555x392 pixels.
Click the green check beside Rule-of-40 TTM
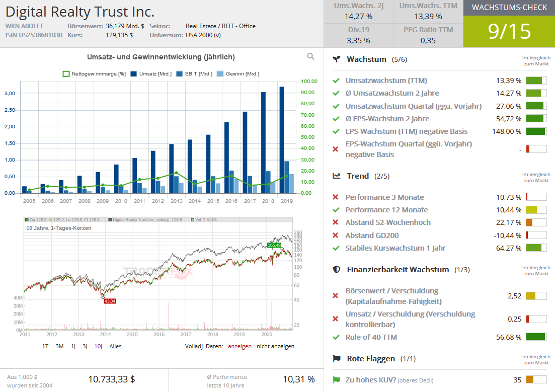(x=336, y=337)
